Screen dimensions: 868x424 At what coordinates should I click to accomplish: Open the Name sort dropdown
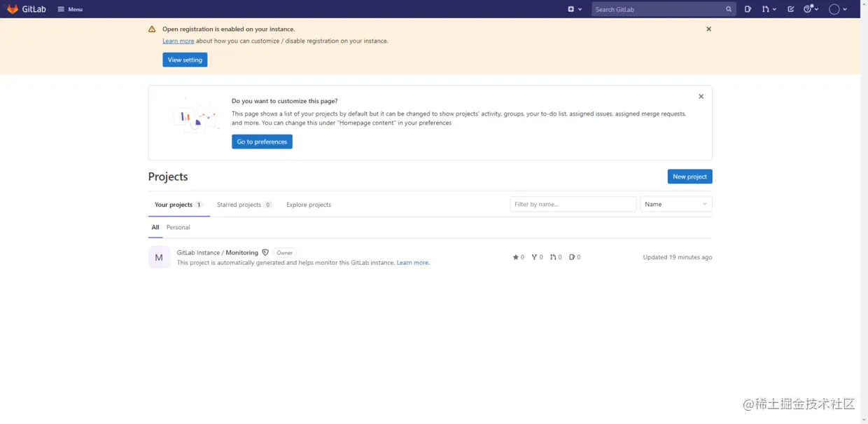click(676, 204)
